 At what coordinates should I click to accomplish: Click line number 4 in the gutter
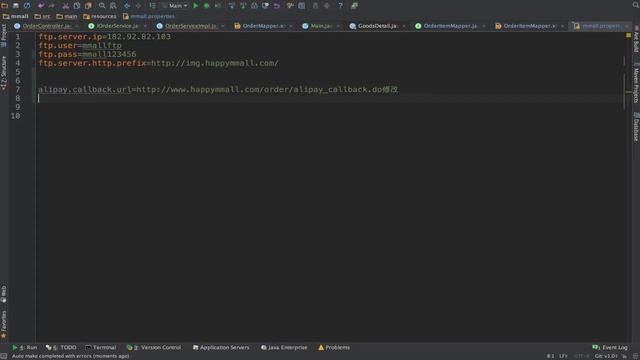(18, 63)
